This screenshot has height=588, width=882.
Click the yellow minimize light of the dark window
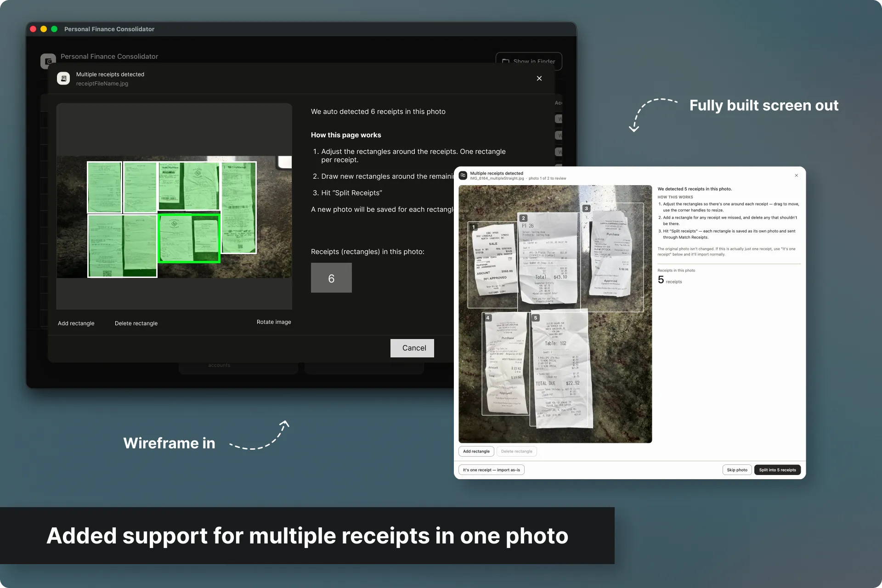(x=44, y=29)
